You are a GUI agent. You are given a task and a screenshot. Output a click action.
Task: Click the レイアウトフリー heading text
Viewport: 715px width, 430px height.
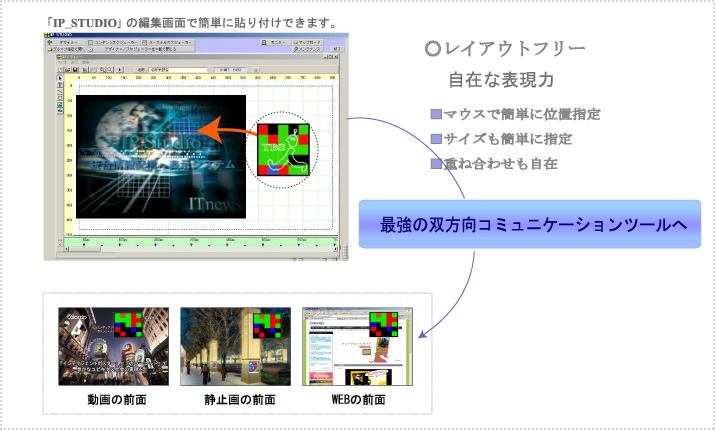click(x=515, y=48)
